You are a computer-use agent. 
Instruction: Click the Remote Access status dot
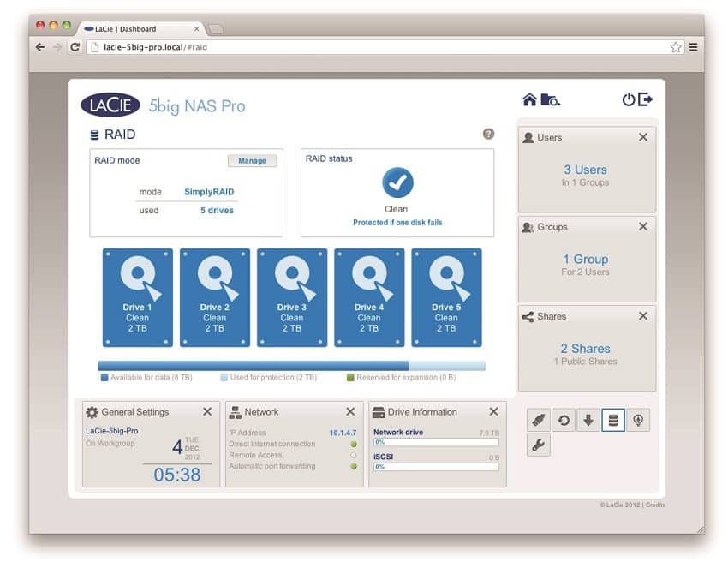(354, 456)
